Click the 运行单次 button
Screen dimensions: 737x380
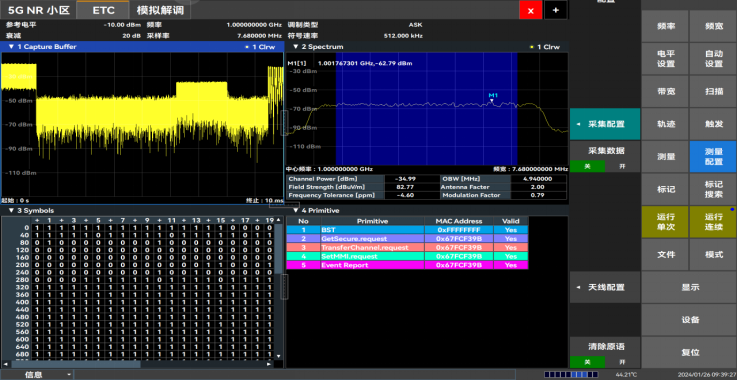(x=666, y=222)
